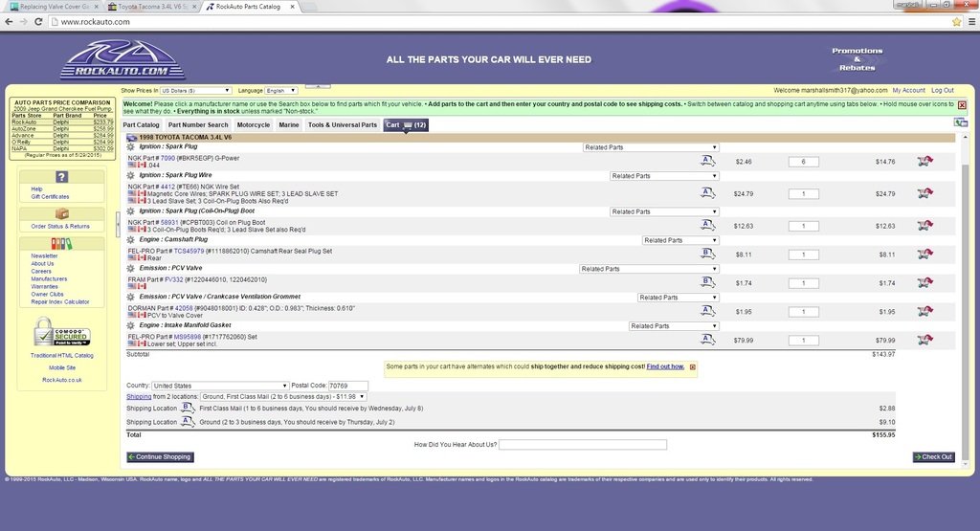Image resolution: width=980 pixels, height=531 pixels.
Task: Click the Postal Code field
Action: tap(348, 387)
